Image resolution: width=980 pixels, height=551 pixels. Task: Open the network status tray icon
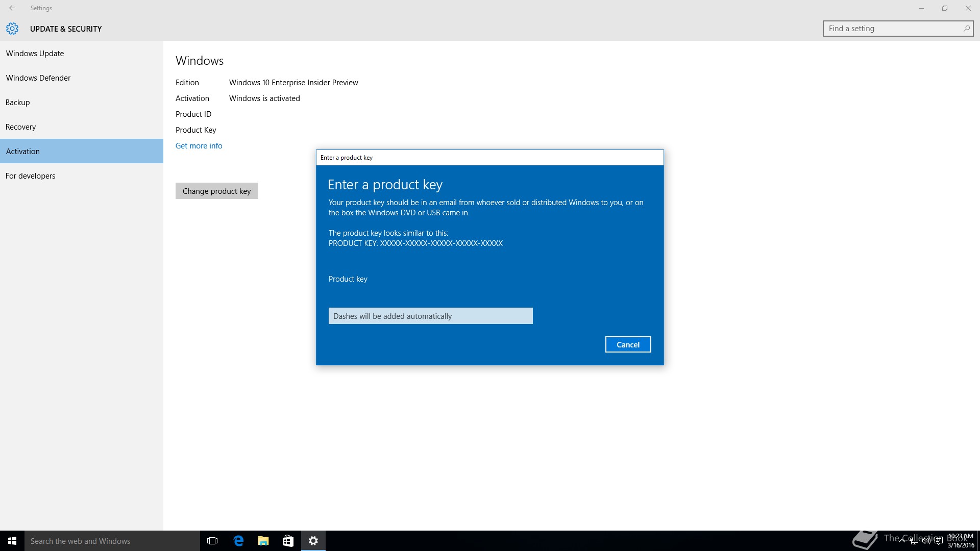point(914,541)
